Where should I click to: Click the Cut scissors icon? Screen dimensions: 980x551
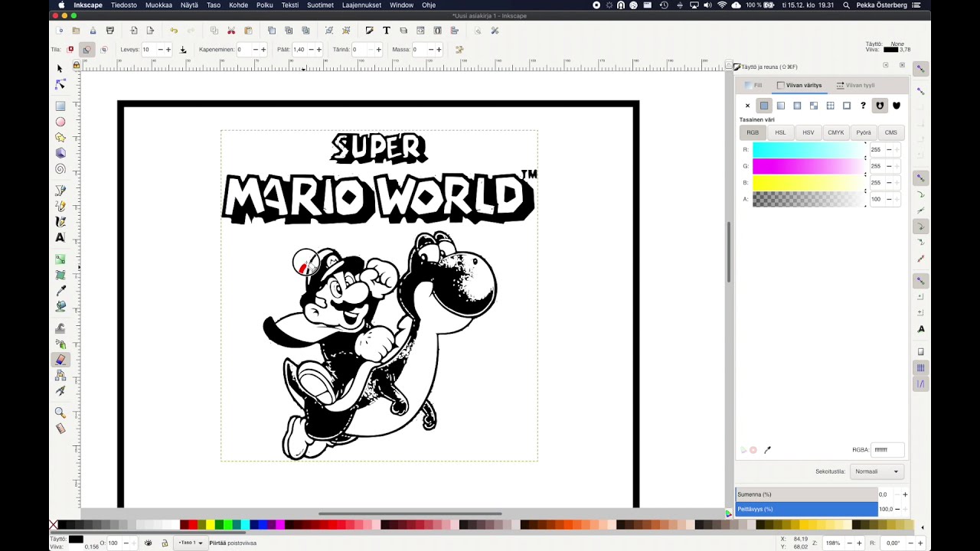tap(231, 31)
